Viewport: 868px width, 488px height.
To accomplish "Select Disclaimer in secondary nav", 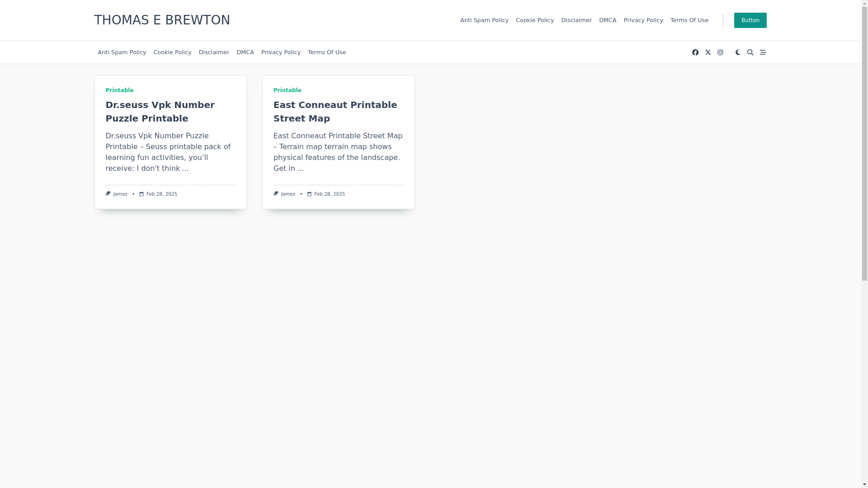I will point(214,52).
